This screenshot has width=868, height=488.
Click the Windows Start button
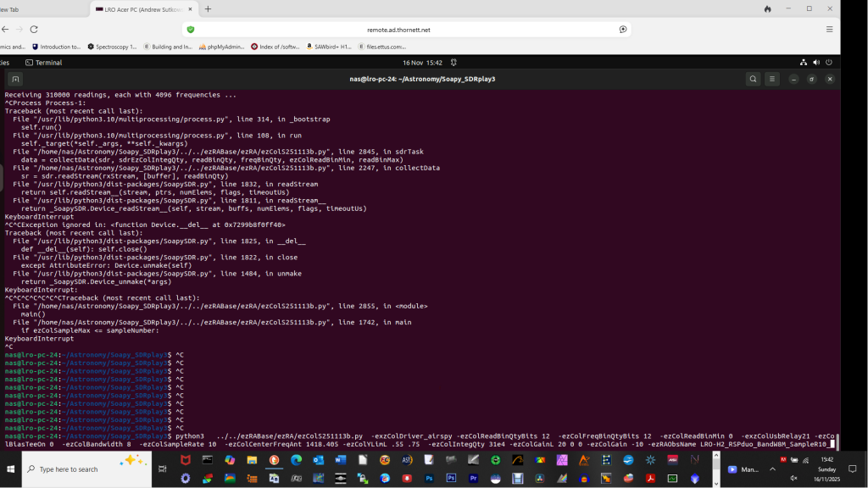pos(11,469)
